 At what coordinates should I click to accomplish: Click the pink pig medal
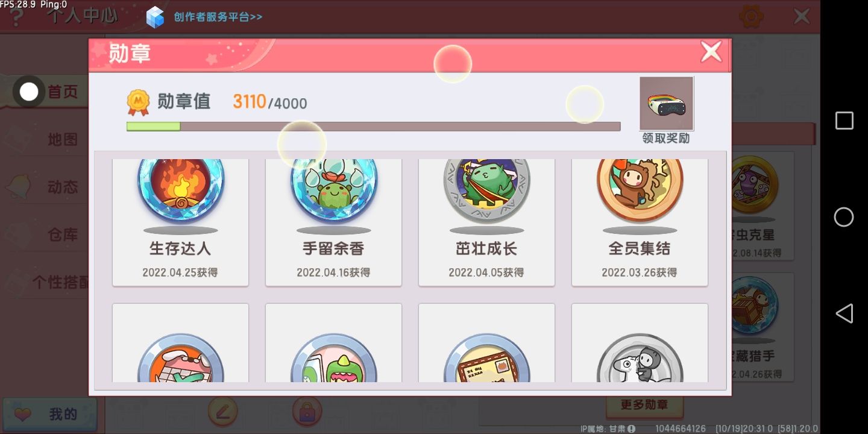[x=180, y=343]
